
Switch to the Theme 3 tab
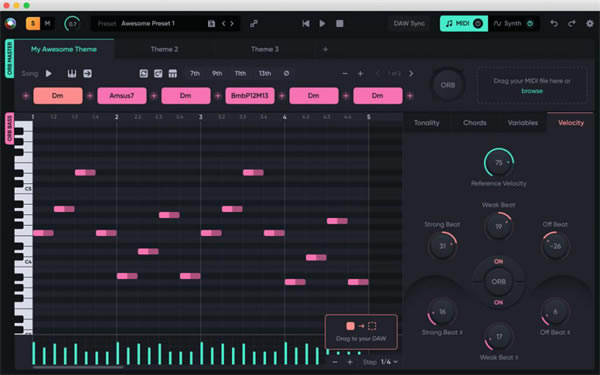pyautogui.click(x=265, y=49)
